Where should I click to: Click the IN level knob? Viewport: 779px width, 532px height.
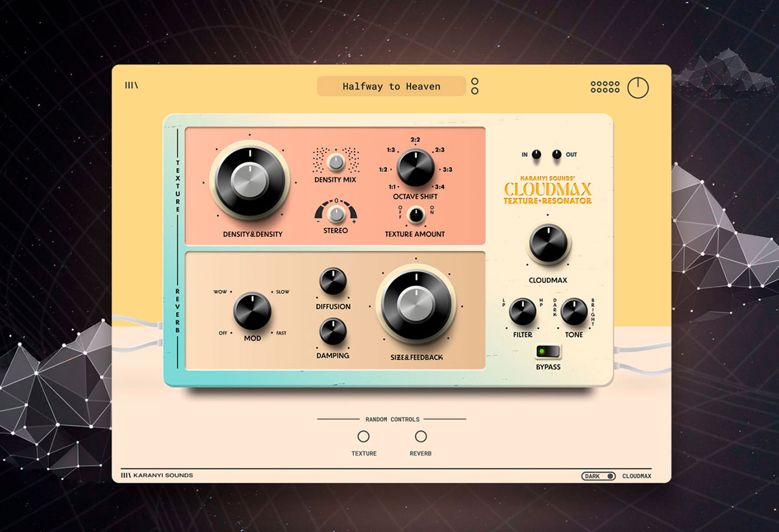(x=536, y=154)
